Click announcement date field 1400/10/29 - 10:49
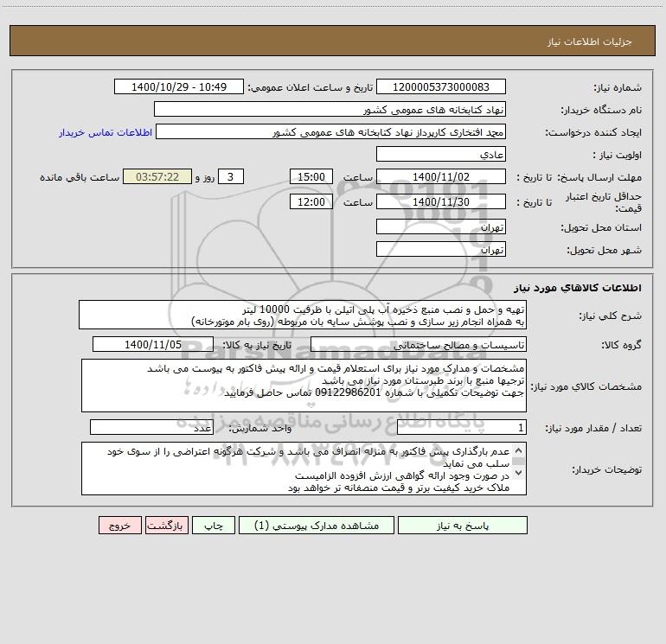This screenshot has width=666, height=644. pos(179,86)
